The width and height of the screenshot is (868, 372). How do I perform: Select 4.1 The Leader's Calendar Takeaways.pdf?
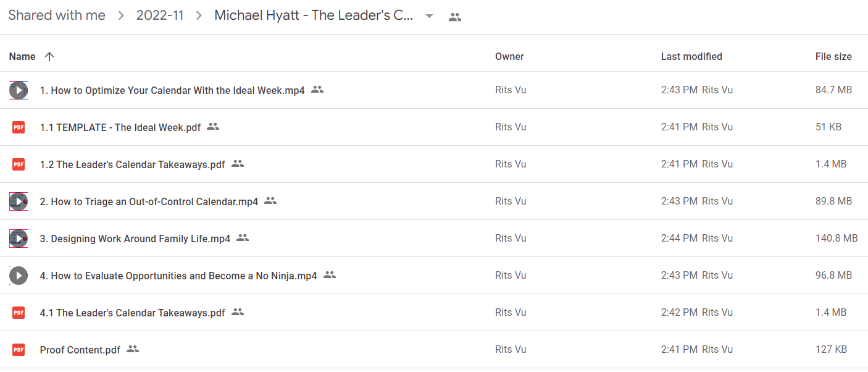coord(434,313)
